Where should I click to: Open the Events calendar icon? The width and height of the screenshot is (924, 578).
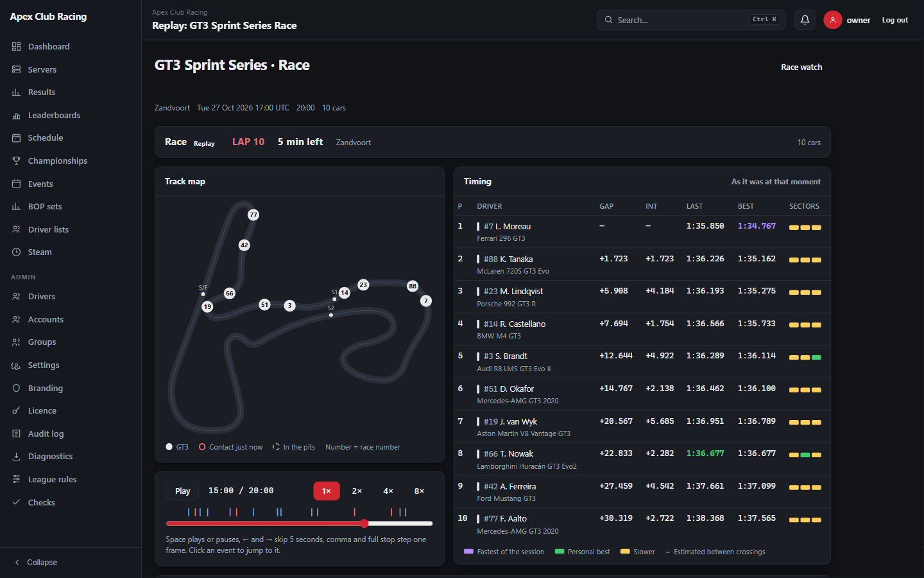[x=16, y=184]
